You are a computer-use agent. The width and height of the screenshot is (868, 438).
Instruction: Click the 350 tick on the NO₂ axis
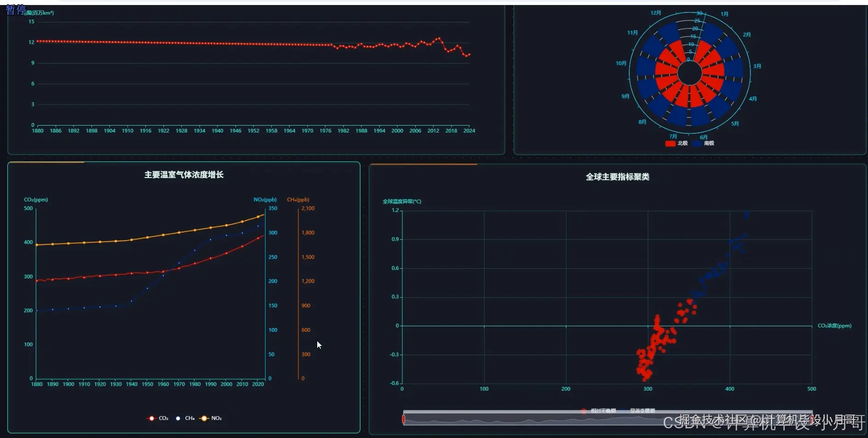point(273,208)
